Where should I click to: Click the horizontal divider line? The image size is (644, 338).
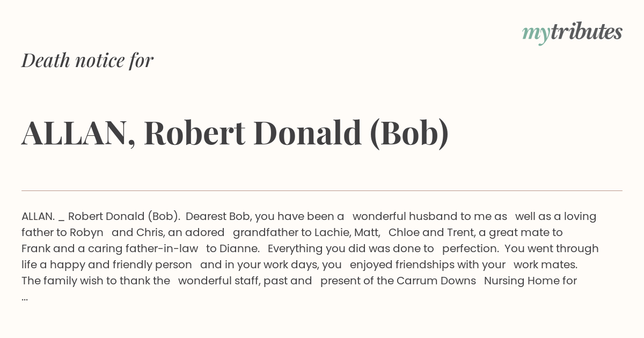[x=322, y=190]
